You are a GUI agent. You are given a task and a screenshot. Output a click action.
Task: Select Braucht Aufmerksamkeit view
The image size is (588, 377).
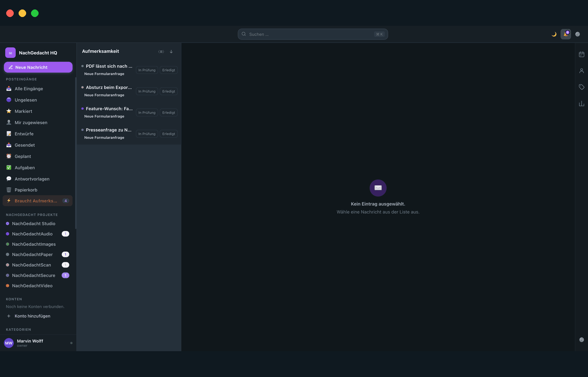click(38, 201)
